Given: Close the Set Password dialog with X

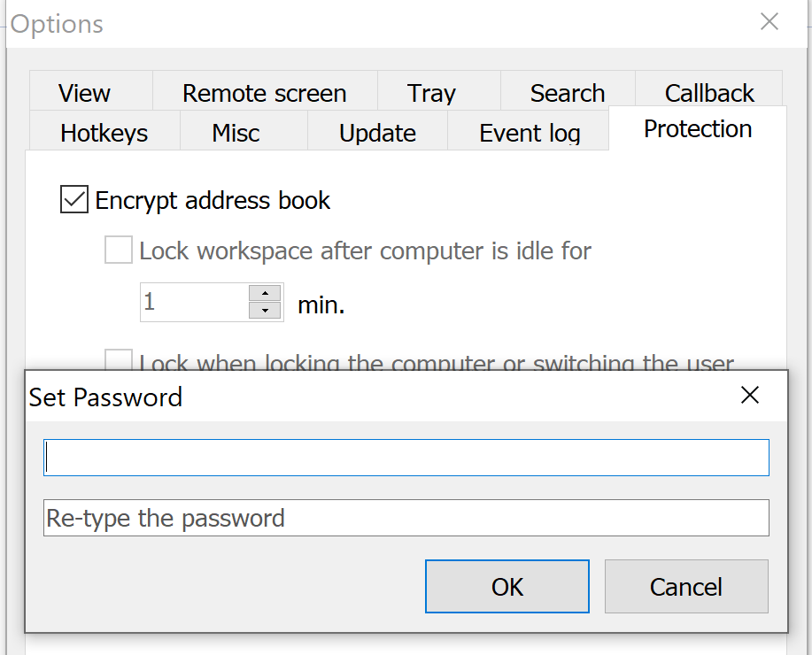Looking at the screenshot, I should (x=750, y=395).
